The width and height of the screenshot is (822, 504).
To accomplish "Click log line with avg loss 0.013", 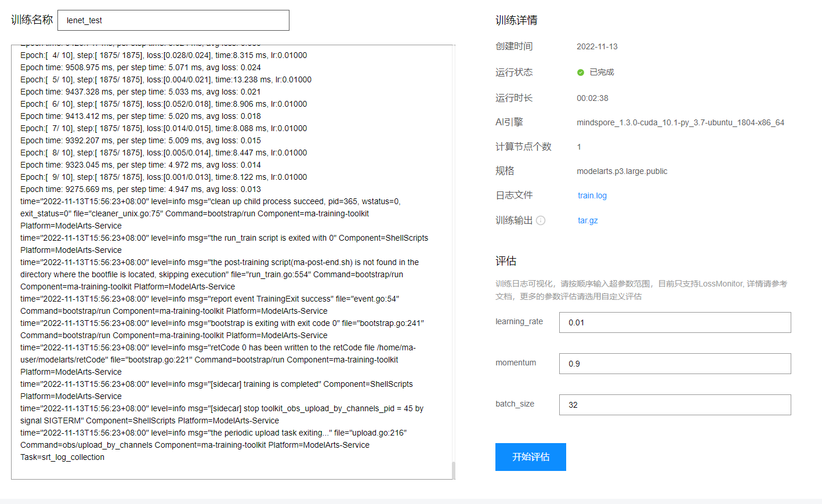I will (140, 189).
